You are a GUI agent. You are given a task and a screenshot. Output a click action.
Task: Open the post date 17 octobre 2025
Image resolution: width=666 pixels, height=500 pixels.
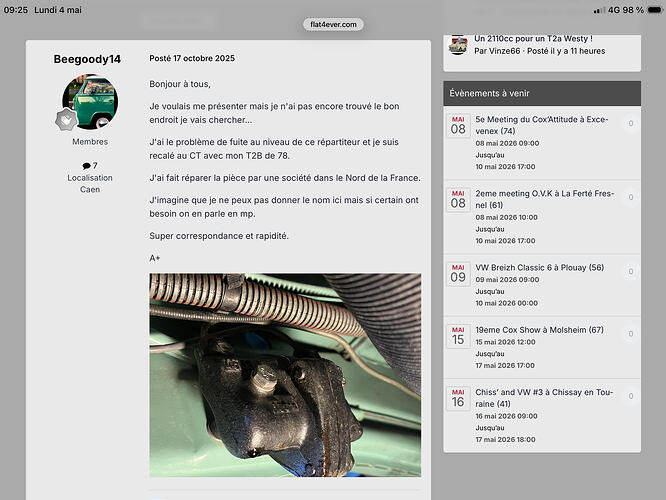point(192,58)
